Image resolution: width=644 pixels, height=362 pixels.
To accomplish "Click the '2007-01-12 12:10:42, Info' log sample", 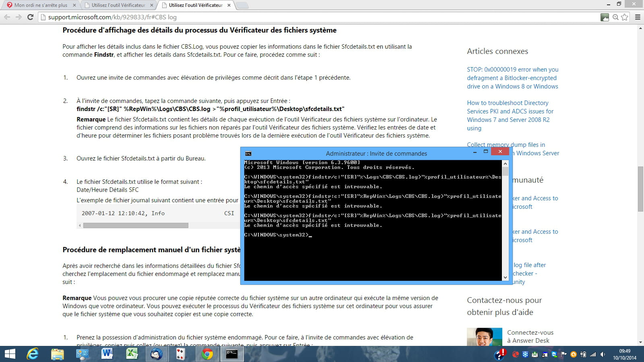I will pyautogui.click(x=123, y=214).
